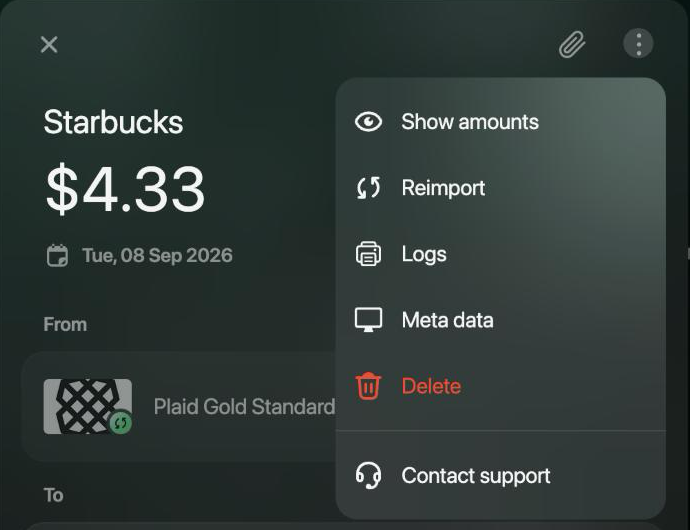Click the eye icon beside Show amounts
The width and height of the screenshot is (690, 530).
click(x=368, y=121)
